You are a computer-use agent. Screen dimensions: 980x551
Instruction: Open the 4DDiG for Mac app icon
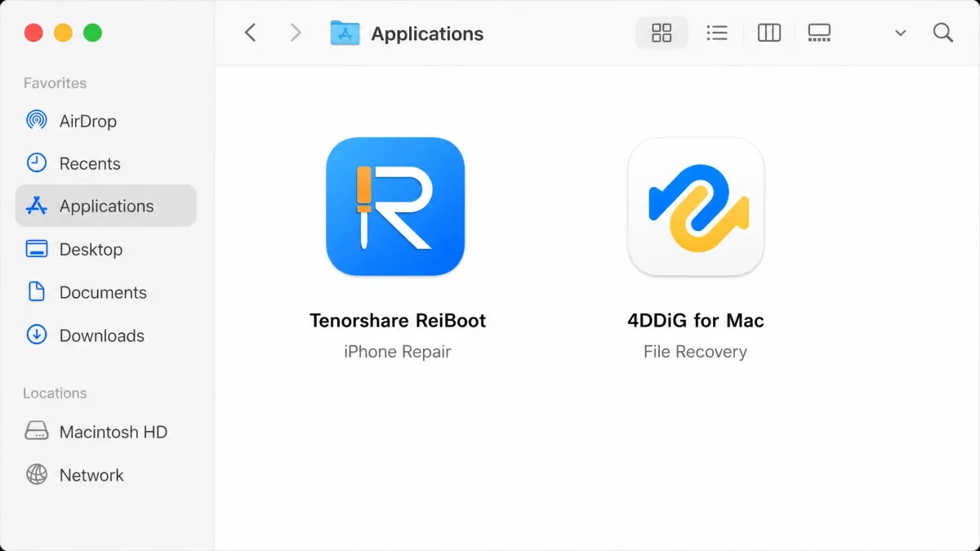tap(696, 207)
